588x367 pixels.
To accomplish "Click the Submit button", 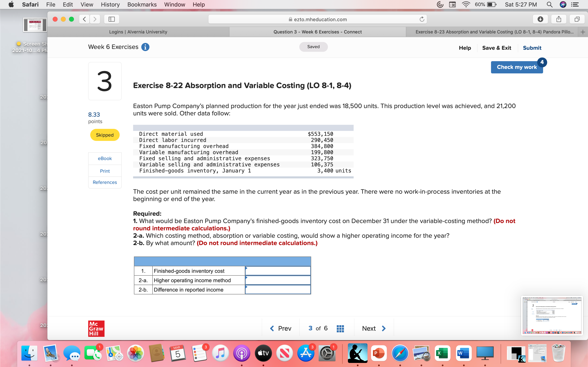I will pos(532,48).
